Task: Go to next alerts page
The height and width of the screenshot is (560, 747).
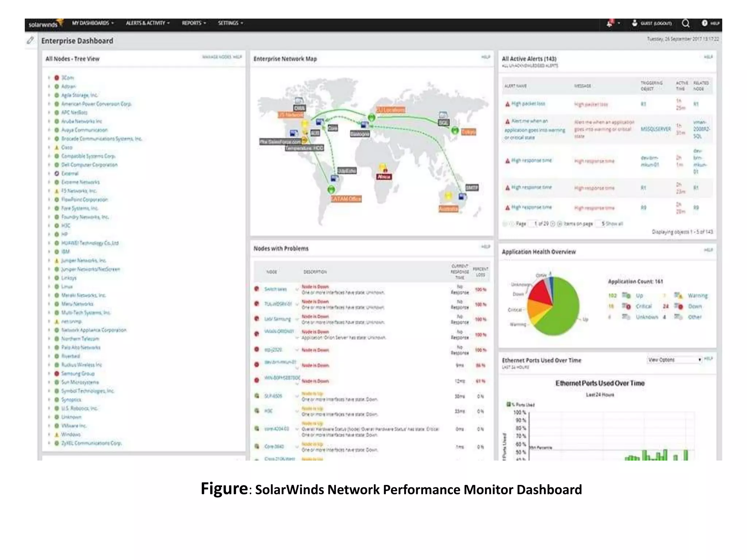Action: [552, 223]
